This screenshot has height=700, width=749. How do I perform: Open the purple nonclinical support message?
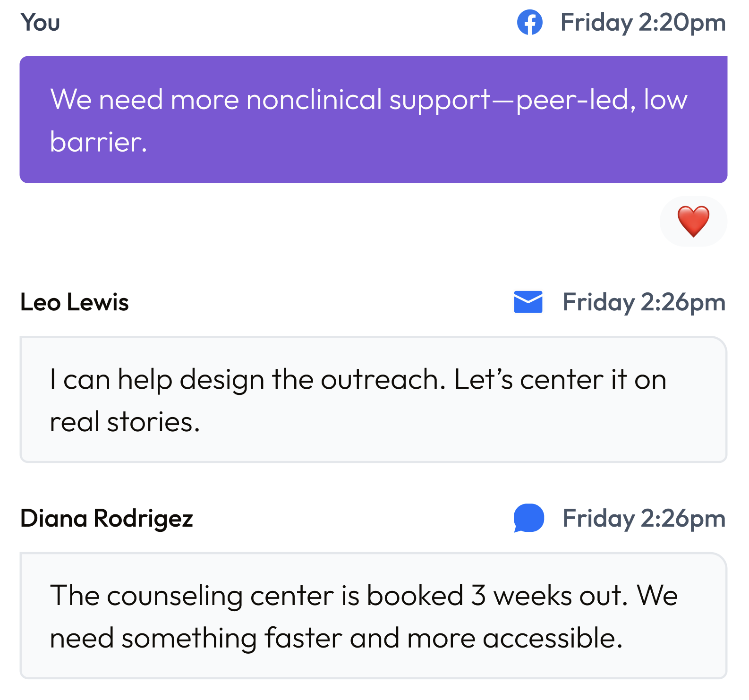pyautogui.click(x=373, y=120)
